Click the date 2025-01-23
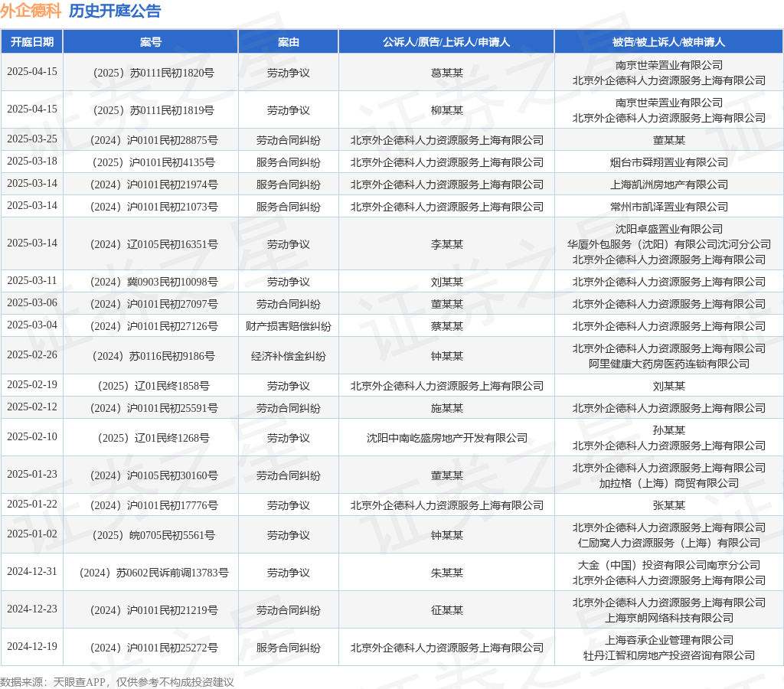Image resolution: width=784 pixels, height=689 pixels. 32,474
